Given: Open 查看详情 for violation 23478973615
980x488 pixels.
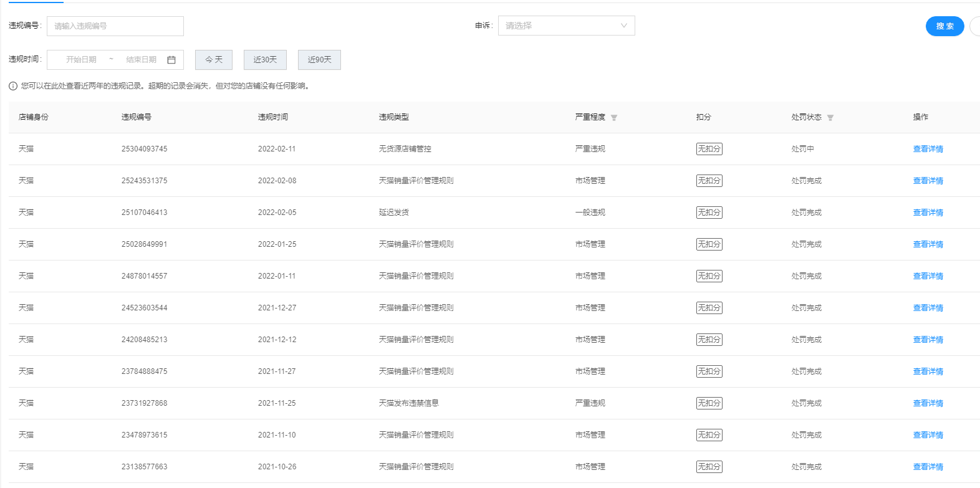Looking at the screenshot, I should (x=928, y=435).
